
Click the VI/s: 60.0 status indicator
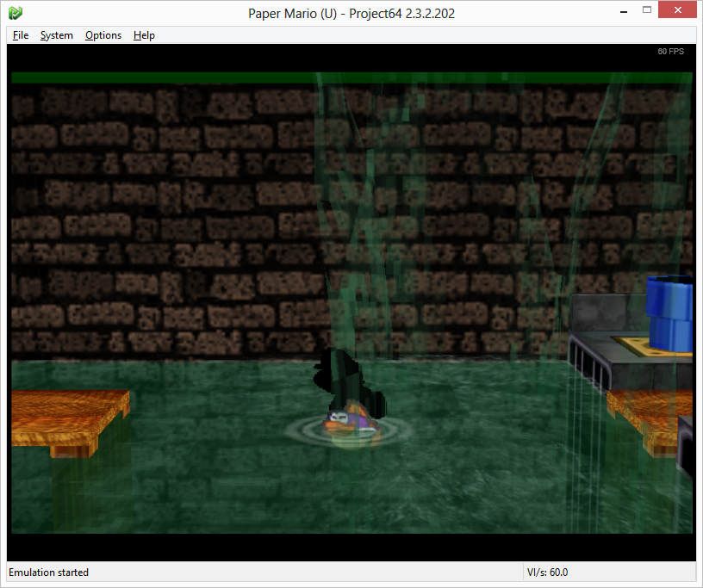[549, 572]
